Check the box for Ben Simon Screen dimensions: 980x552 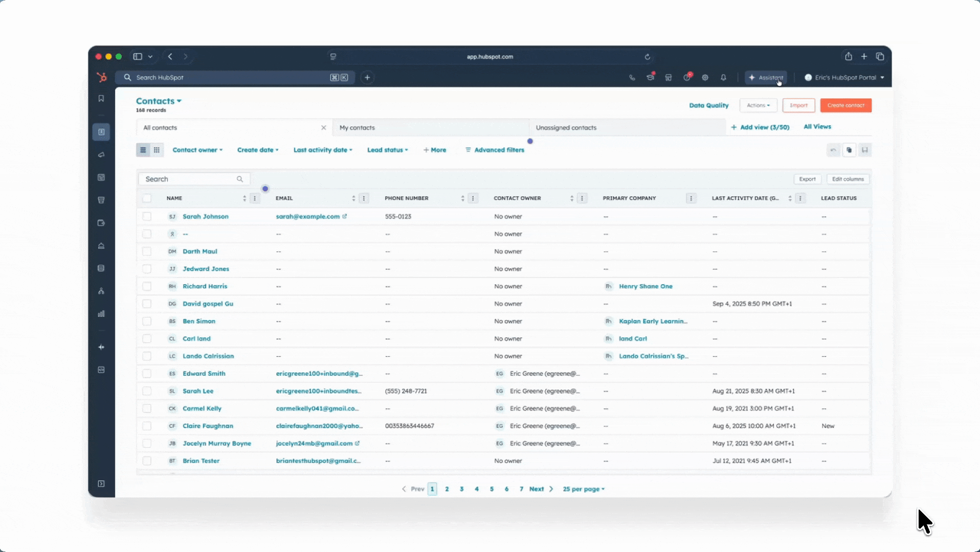[x=147, y=321]
